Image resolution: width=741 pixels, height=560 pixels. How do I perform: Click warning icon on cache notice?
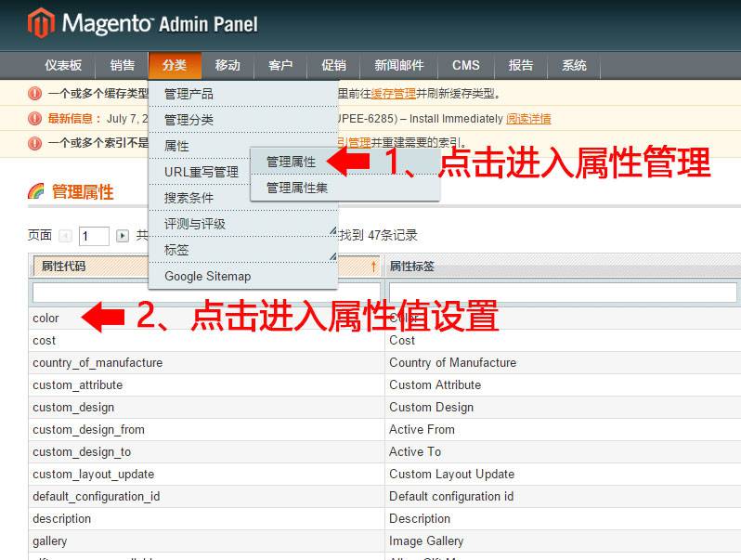[35, 94]
